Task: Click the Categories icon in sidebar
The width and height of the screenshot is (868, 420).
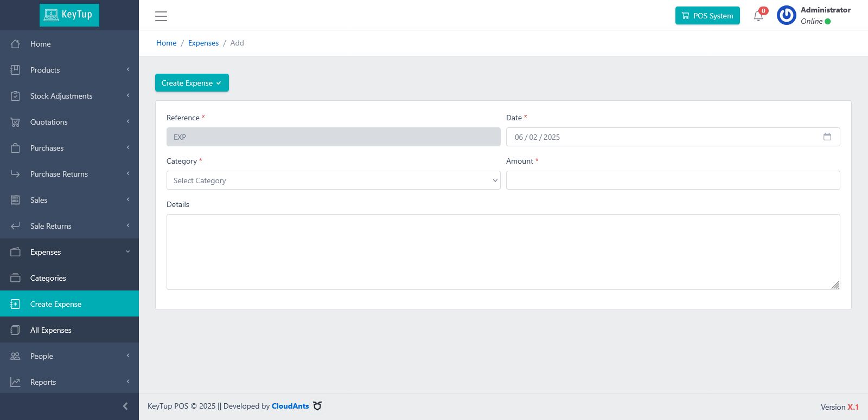Action: pyautogui.click(x=15, y=278)
